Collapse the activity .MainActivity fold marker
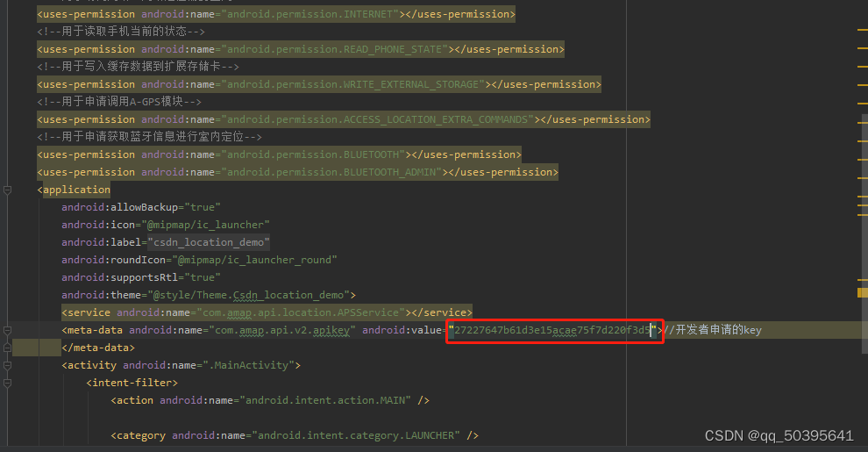 point(7,366)
